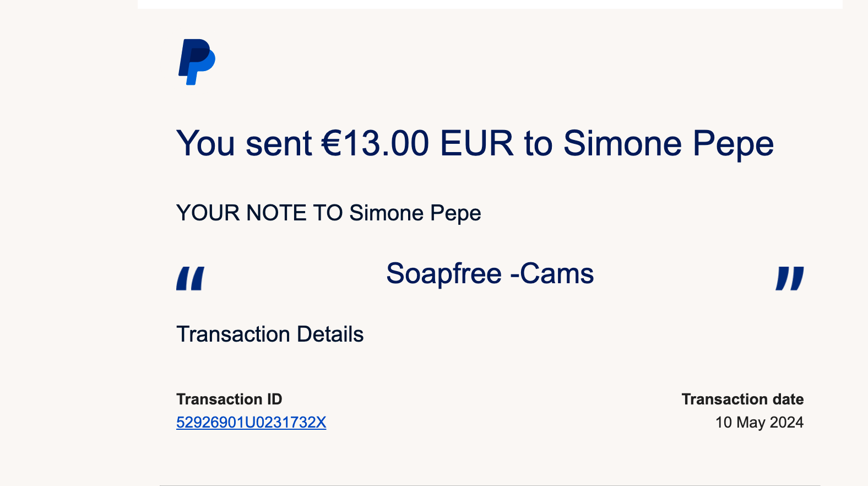Click the 'Transaction Details' heading
The image size is (868, 486).
point(270,334)
